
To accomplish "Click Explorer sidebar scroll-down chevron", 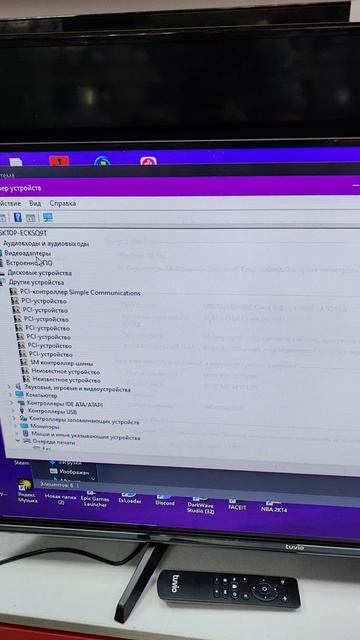I will 93,479.
